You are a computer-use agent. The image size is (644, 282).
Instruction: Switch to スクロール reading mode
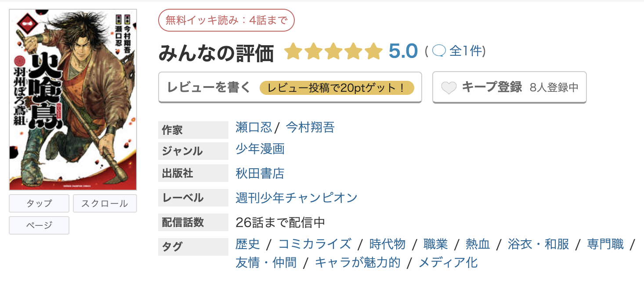pos(105,203)
